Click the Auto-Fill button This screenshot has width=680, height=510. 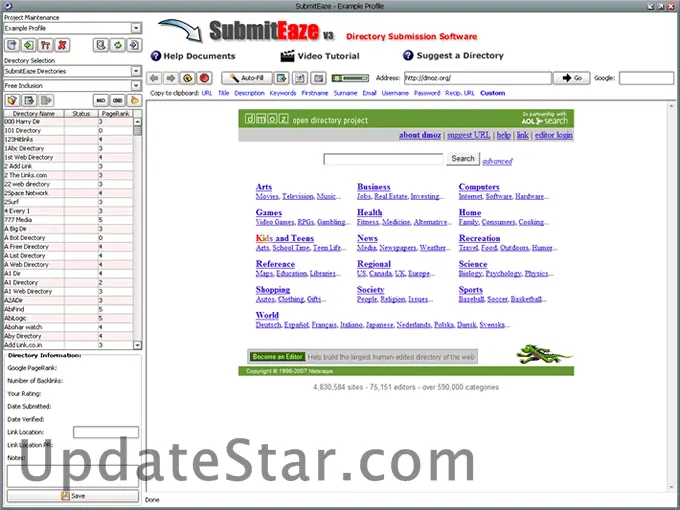pyautogui.click(x=247, y=78)
